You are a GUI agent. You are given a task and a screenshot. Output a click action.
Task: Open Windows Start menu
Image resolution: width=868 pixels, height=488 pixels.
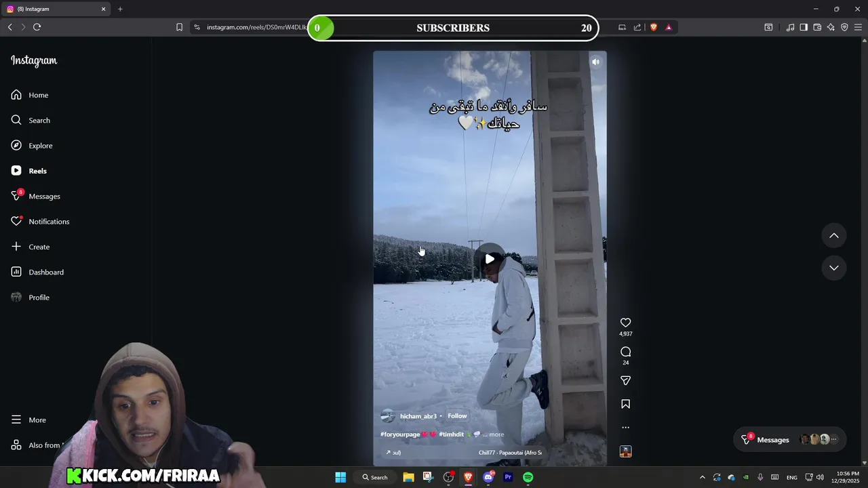point(340,477)
